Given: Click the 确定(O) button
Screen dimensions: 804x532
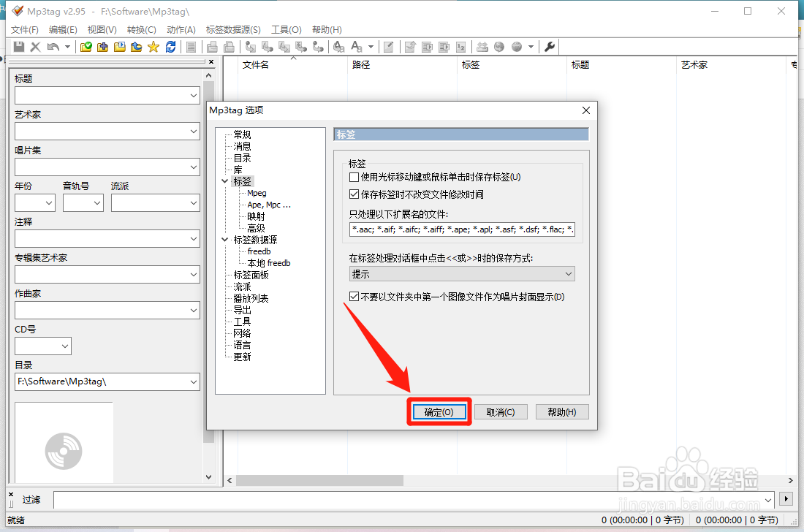Looking at the screenshot, I should click(x=439, y=412).
